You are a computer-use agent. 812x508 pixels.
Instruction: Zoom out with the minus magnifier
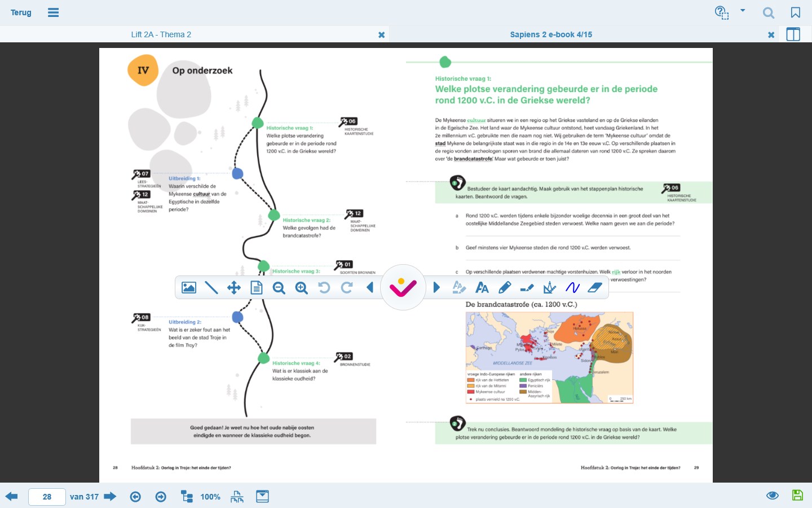tap(279, 288)
